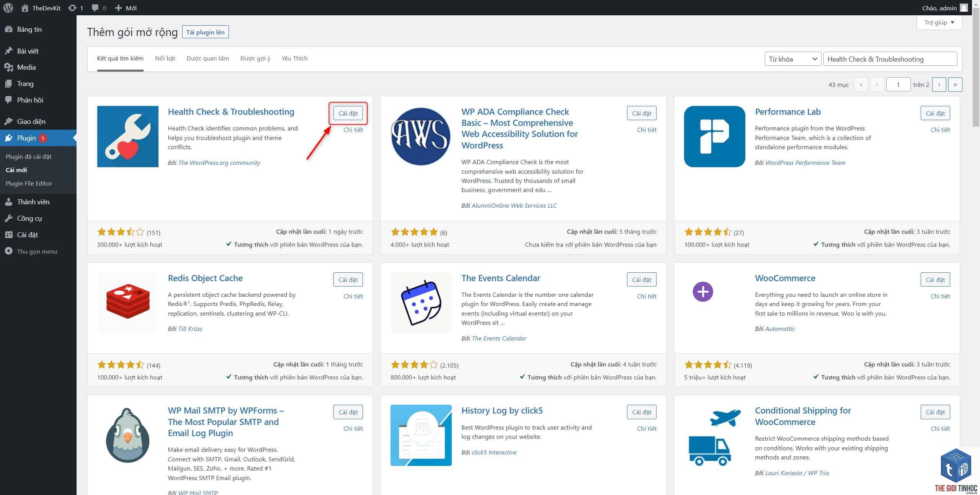Install Health Check & Troubleshooting plugin
Viewport: 980px width, 495px height.
click(x=348, y=113)
